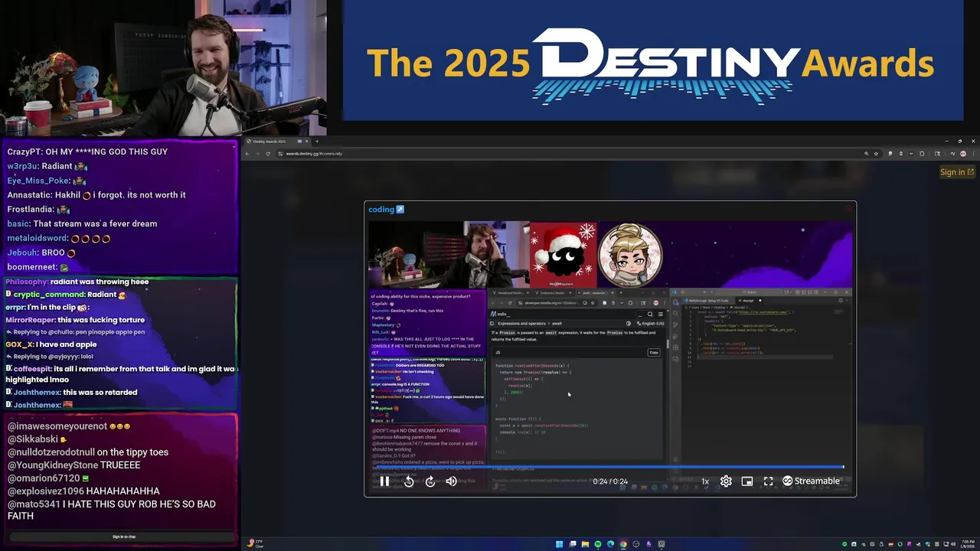Image resolution: width=980 pixels, height=551 pixels.
Task: Go forward in the browser
Action: 257,154
